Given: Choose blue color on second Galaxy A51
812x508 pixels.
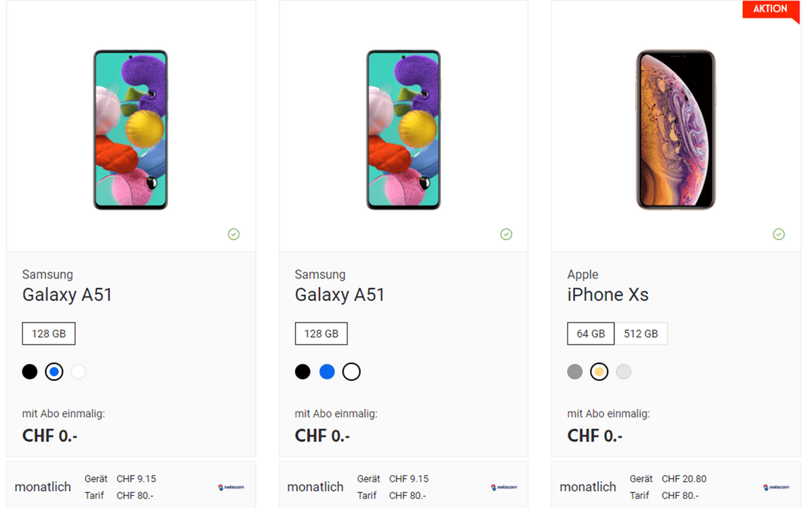Looking at the screenshot, I should pyautogui.click(x=327, y=371).
